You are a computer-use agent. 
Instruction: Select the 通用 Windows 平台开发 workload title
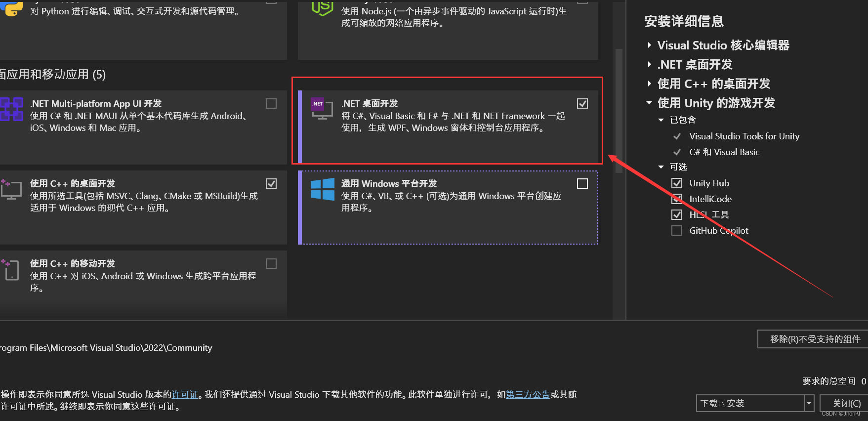click(389, 183)
